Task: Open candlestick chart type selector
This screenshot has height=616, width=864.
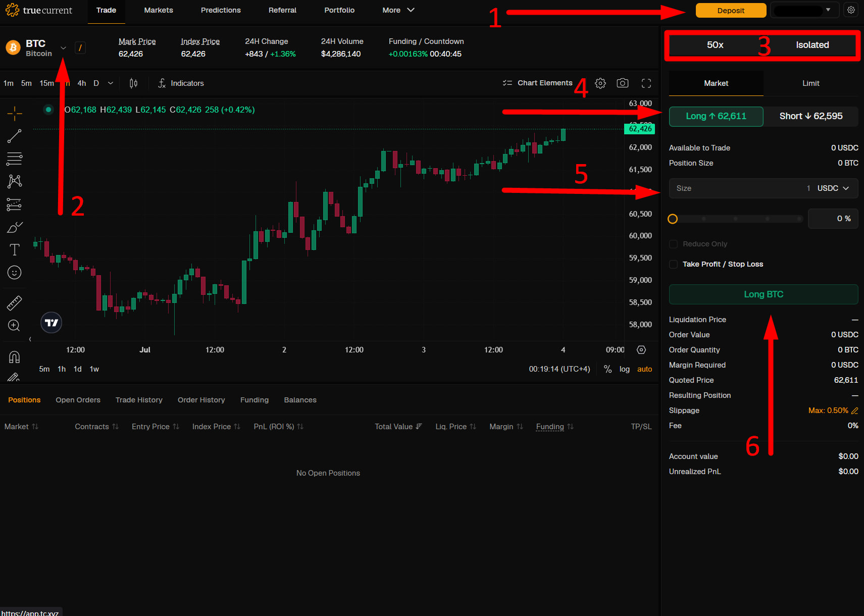Action: pyautogui.click(x=133, y=83)
